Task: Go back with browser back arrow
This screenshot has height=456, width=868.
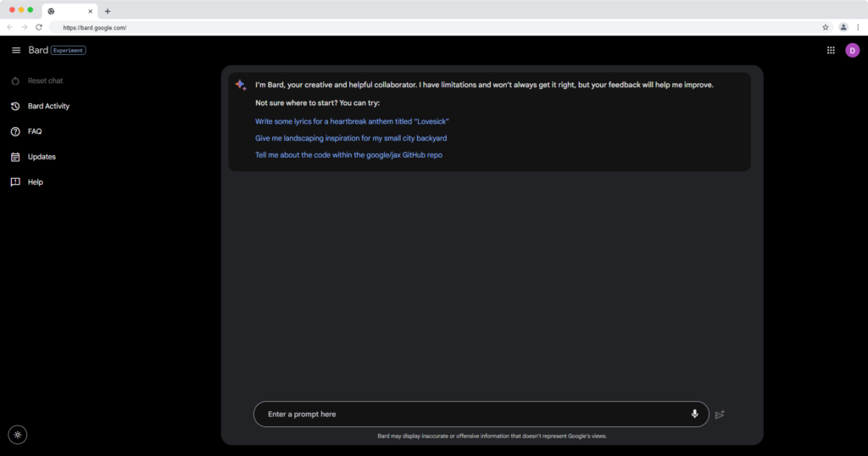Action: pyautogui.click(x=10, y=27)
